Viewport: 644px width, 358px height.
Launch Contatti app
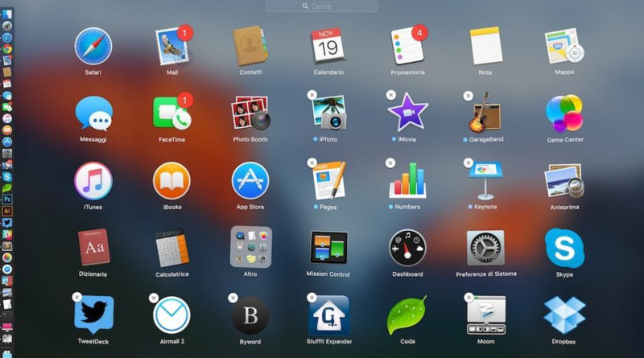250,46
